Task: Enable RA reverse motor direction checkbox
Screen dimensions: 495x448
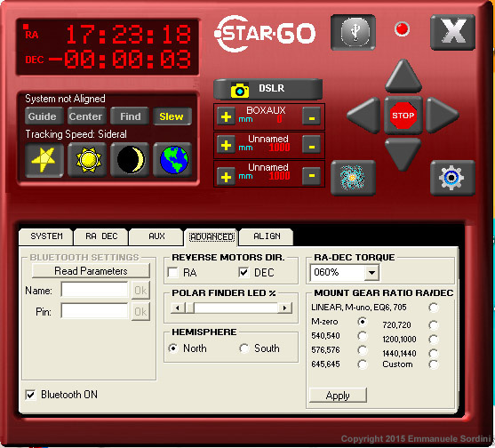Action: (x=173, y=272)
